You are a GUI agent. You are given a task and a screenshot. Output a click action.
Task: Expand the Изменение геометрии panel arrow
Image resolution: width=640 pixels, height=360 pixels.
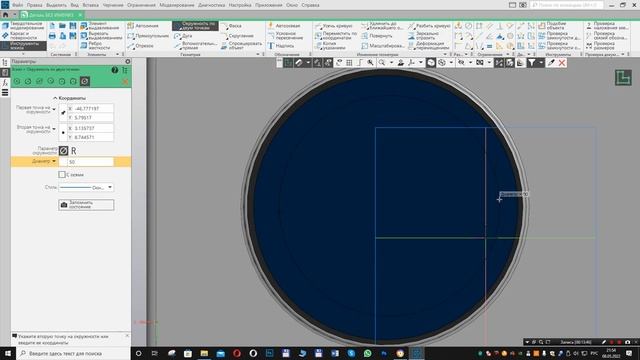445,54
